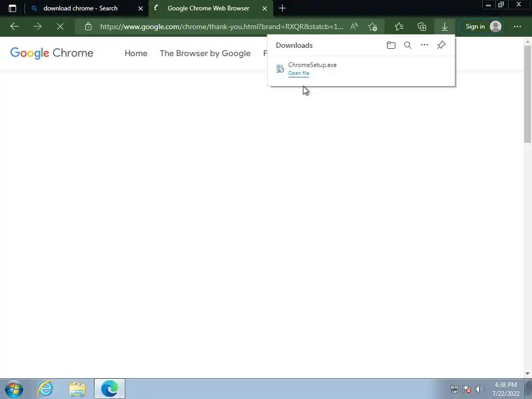The width and height of the screenshot is (532, 399).
Task: Close the Google Chrome Web Browser tab
Action: click(x=264, y=8)
